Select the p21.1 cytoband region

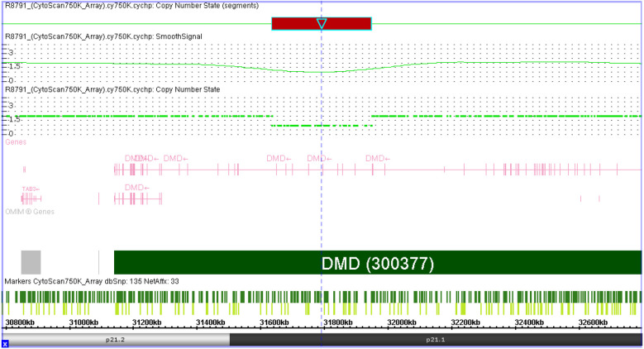(436, 340)
